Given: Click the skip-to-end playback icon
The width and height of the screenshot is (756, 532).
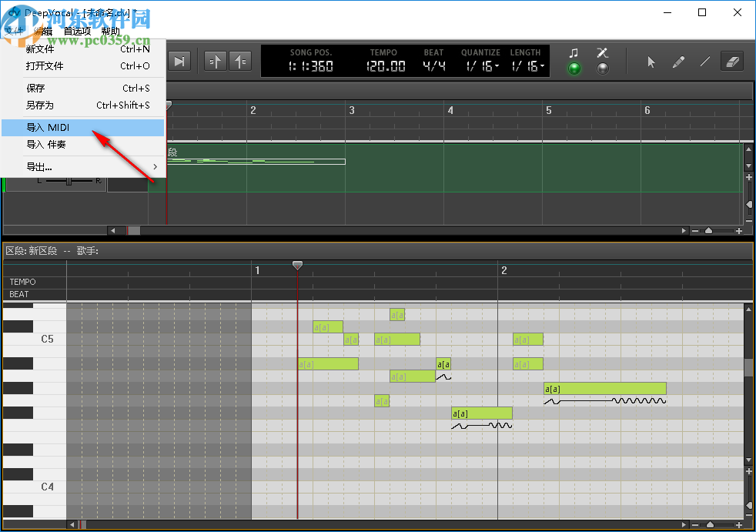Looking at the screenshot, I should [179, 61].
